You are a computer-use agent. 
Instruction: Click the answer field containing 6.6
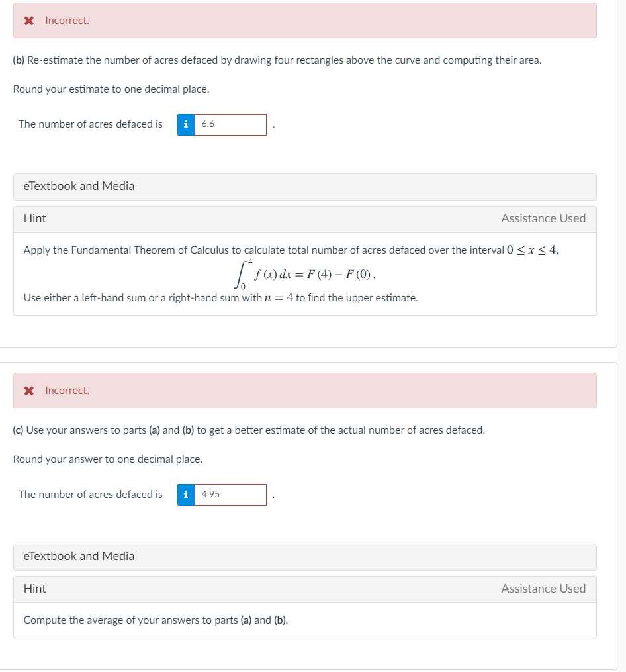pos(230,124)
